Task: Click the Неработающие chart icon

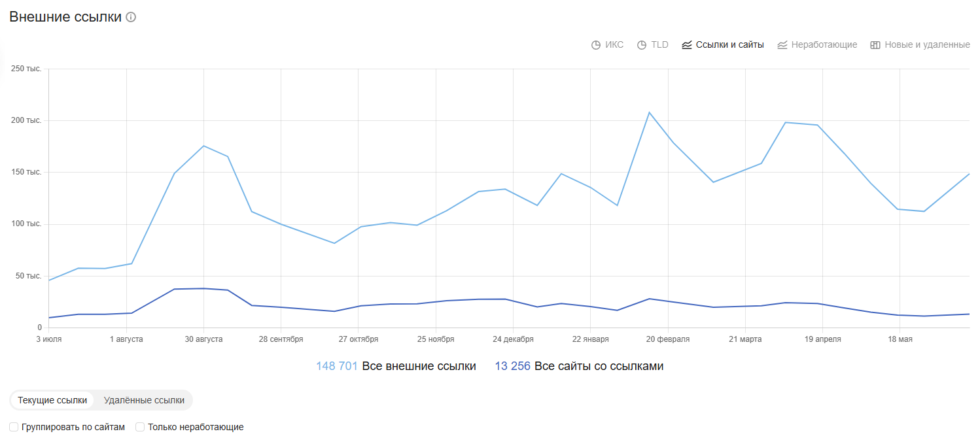Action: coord(782,45)
